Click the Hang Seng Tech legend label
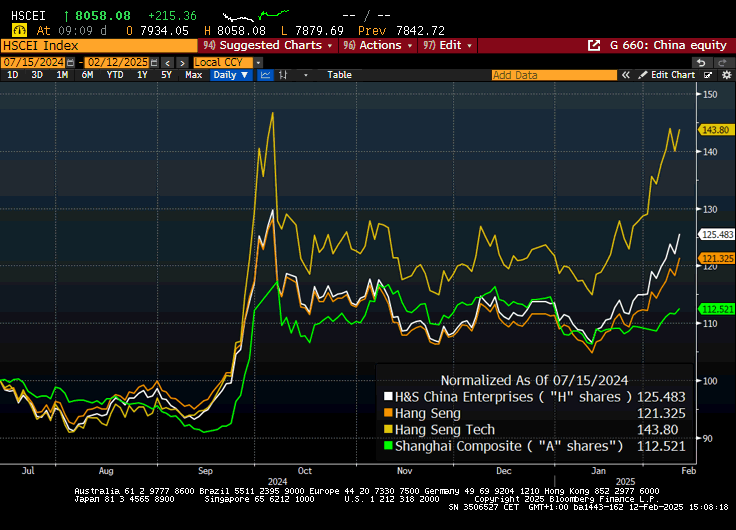 click(x=445, y=430)
